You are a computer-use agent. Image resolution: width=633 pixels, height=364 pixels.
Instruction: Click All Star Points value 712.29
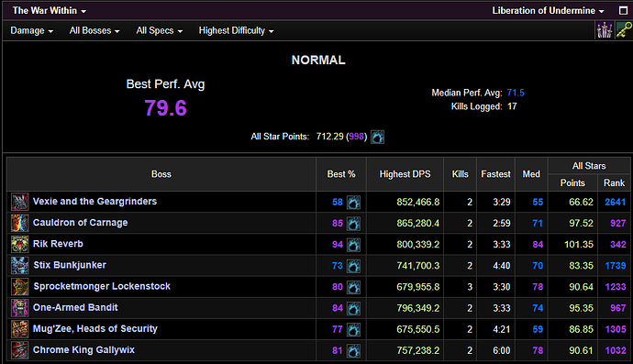click(x=329, y=137)
